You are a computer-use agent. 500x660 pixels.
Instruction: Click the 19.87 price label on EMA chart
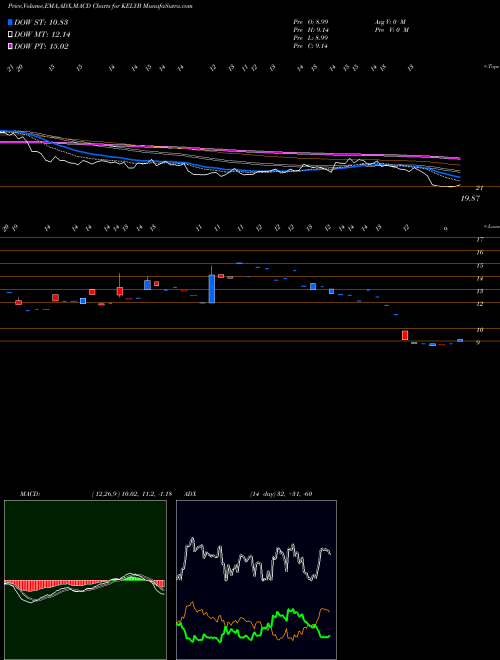point(470,198)
